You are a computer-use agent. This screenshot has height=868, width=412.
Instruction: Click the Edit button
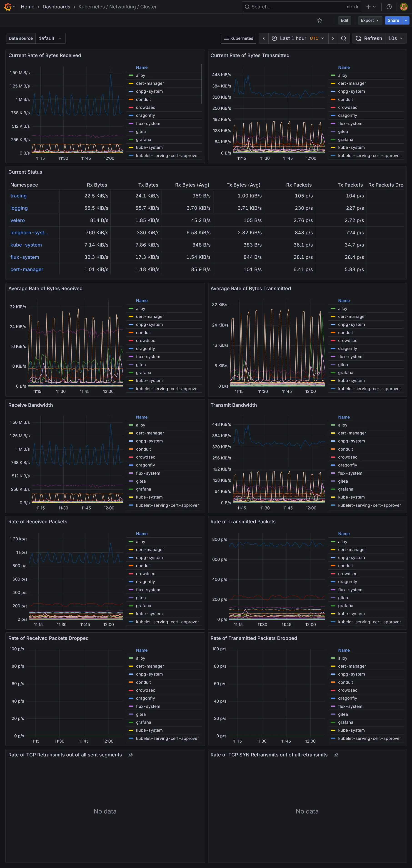[344, 20]
